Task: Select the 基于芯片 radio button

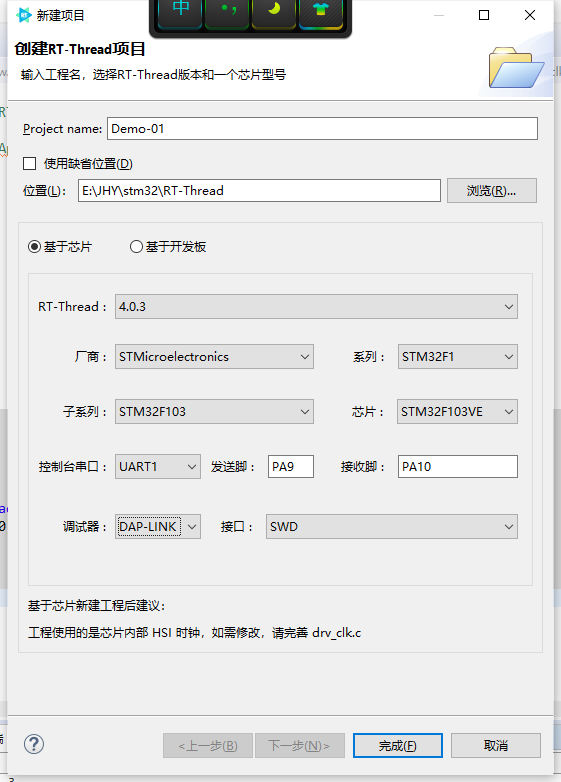Action: pyautogui.click(x=34, y=246)
